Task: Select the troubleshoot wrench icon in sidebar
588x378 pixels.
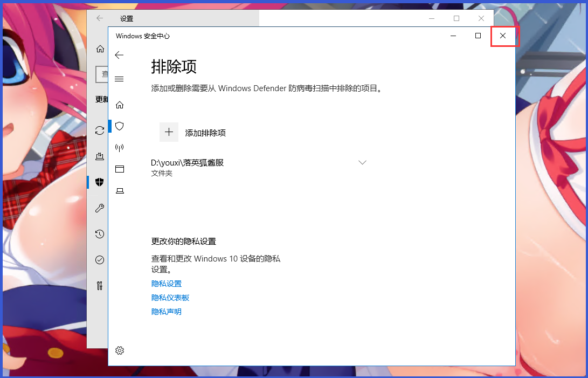Action: 100,208
